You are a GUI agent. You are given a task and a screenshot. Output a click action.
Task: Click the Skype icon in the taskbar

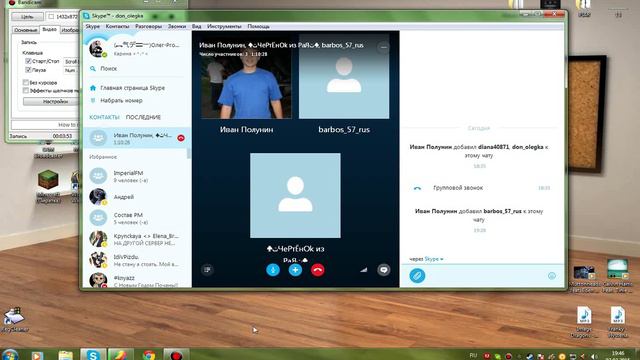[x=93, y=355]
